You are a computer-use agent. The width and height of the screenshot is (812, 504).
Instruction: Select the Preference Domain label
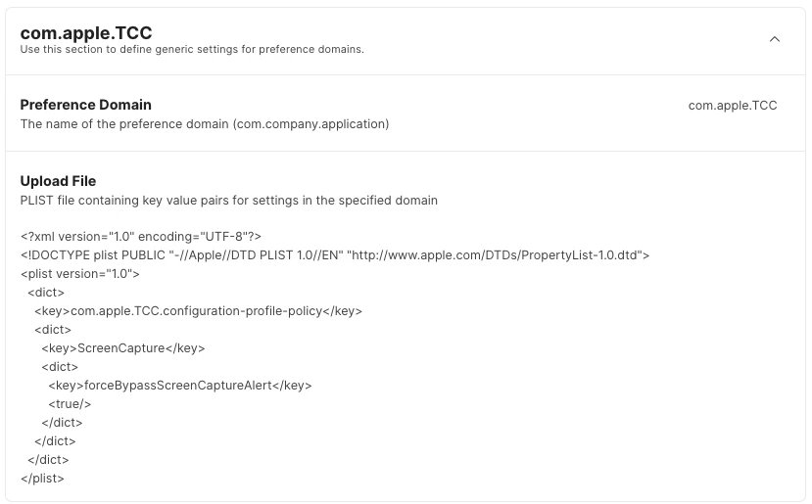[x=86, y=105]
